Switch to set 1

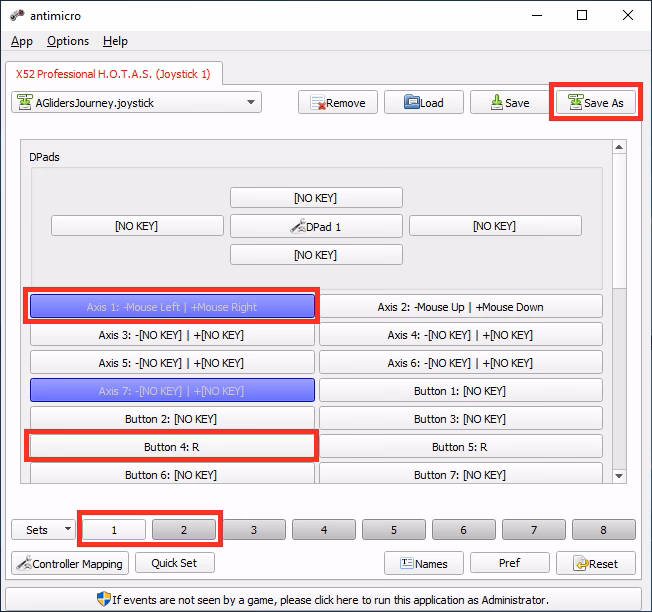pos(114,529)
